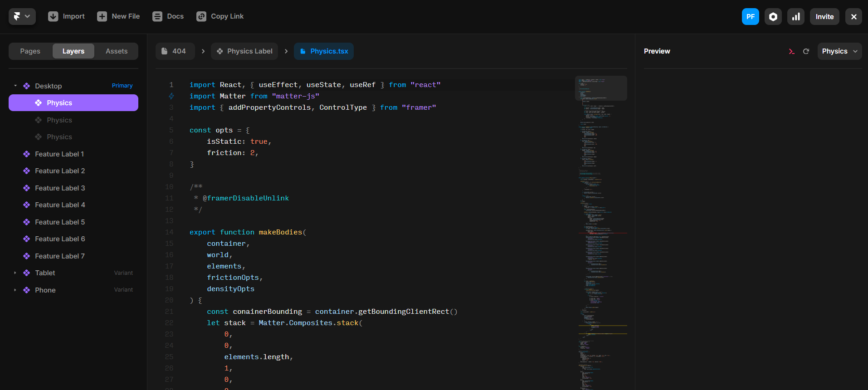Image resolution: width=868 pixels, height=390 pixels.
Task: Open the analytics bar chart icon
Action: click(795, 17)
